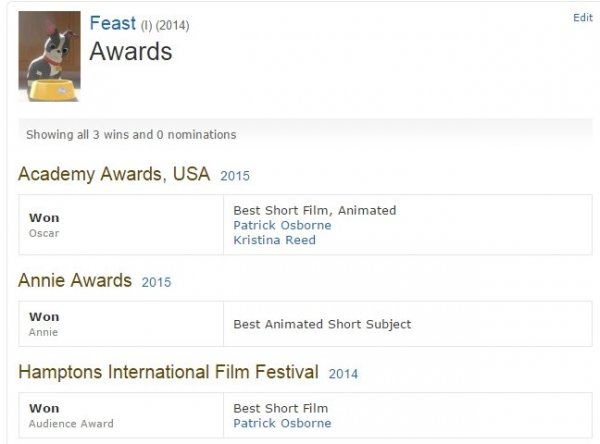Click Patrick Osborne under the Hamptons Best Short Film
The image size is (600, 444).
(282, 423)
